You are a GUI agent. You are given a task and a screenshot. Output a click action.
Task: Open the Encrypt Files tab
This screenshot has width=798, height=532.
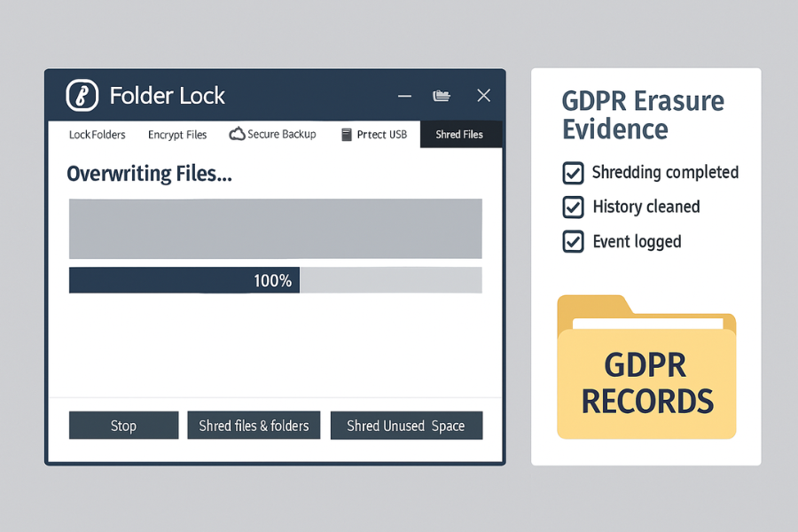[x=177, y=135]
